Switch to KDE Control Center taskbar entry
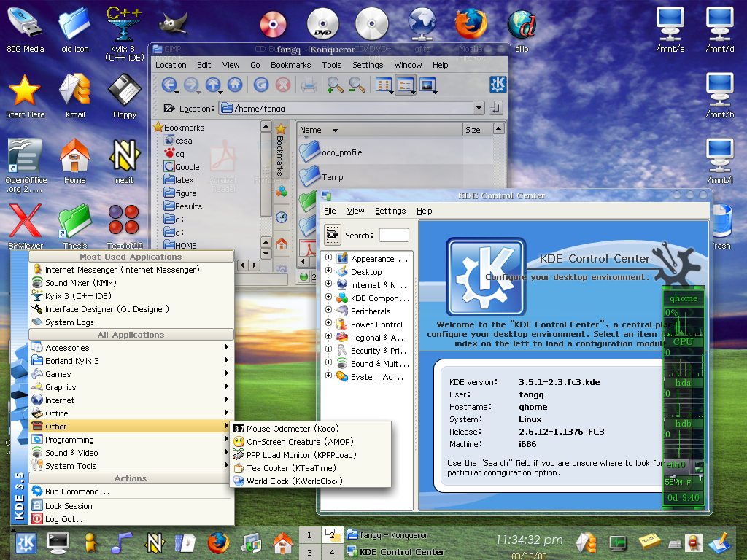The height and width of the screenshot is (560, 747). coord(396,552)
